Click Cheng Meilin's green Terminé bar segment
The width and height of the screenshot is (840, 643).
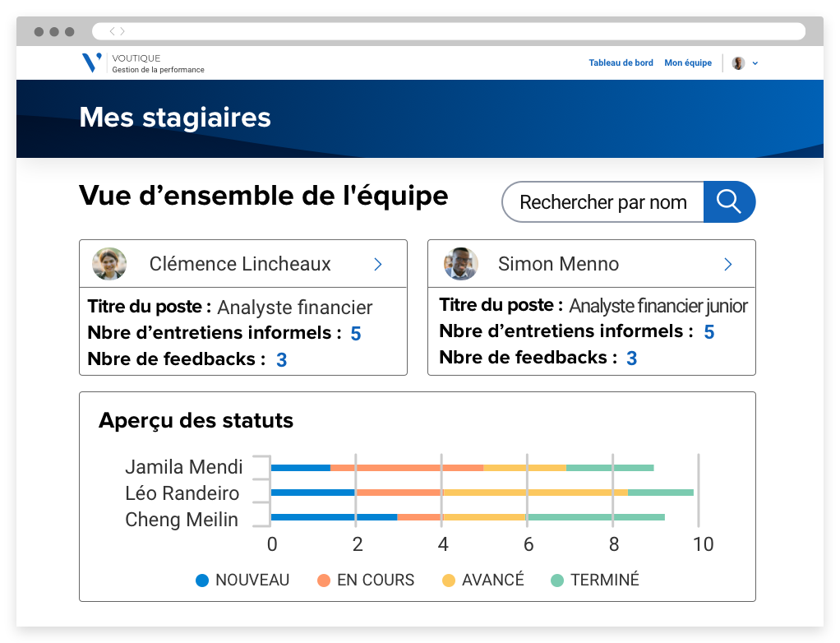[594, 517]
